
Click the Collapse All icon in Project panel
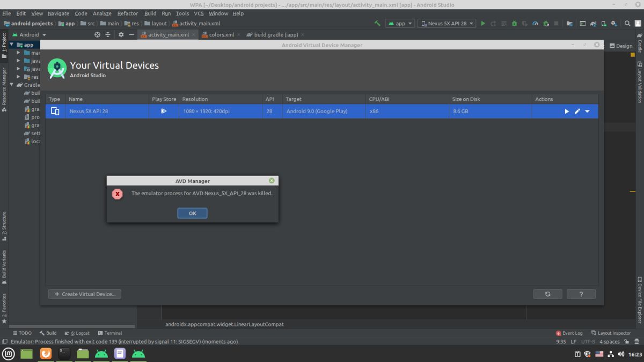108,34
